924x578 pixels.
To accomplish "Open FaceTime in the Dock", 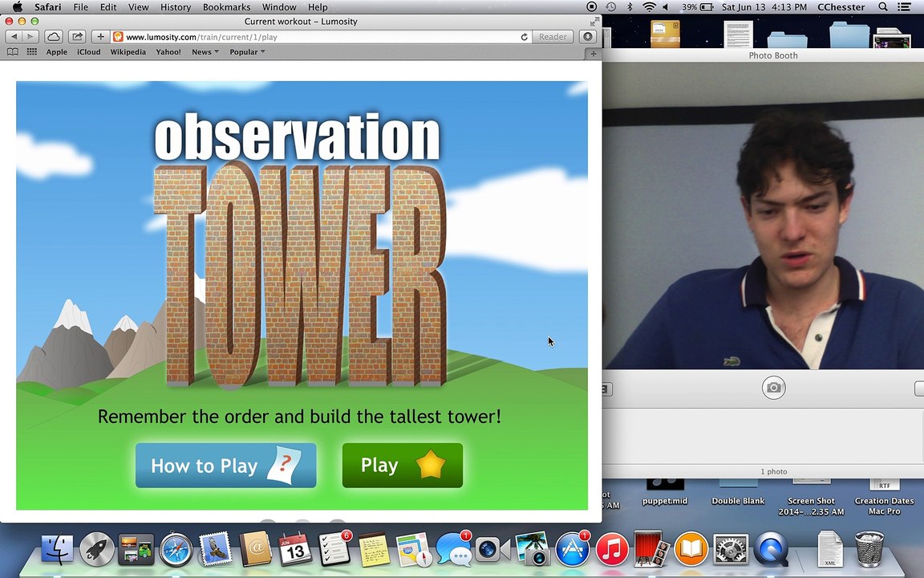I will coord(492,549).
